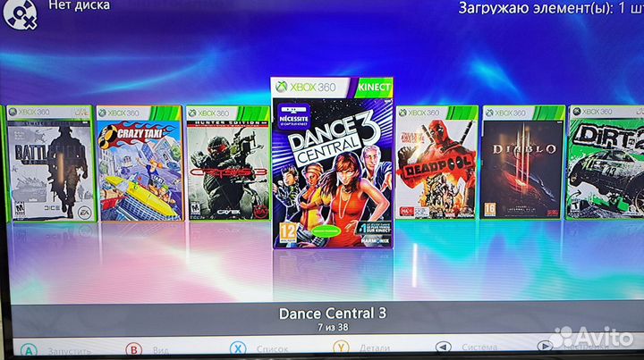Click the right arrow icon beside Настройки

[545, 347]
